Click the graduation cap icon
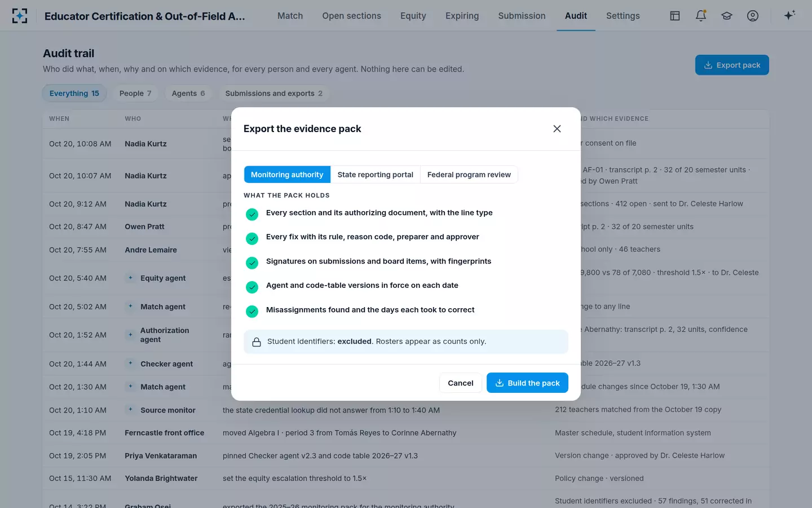The width and height of the screenshot is (812, 508). (x=727, y=16)
